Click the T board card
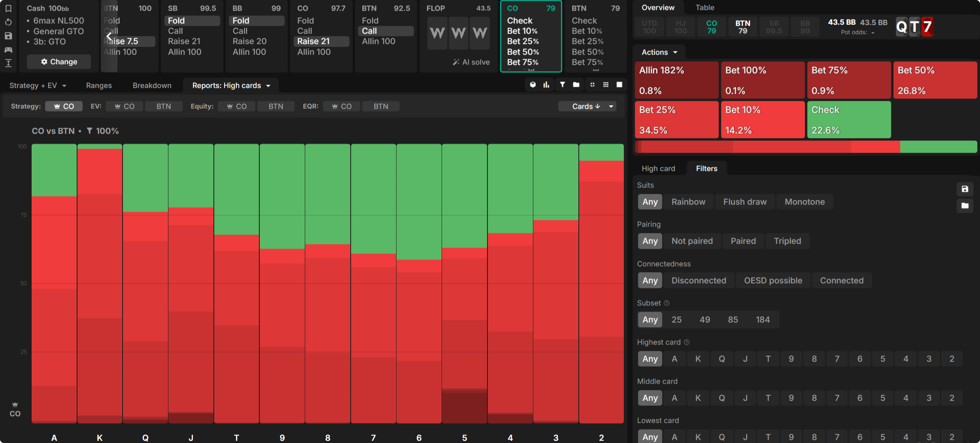Image resolution: width=980 pixels, height=443 pixels. [x=914, y=27]
